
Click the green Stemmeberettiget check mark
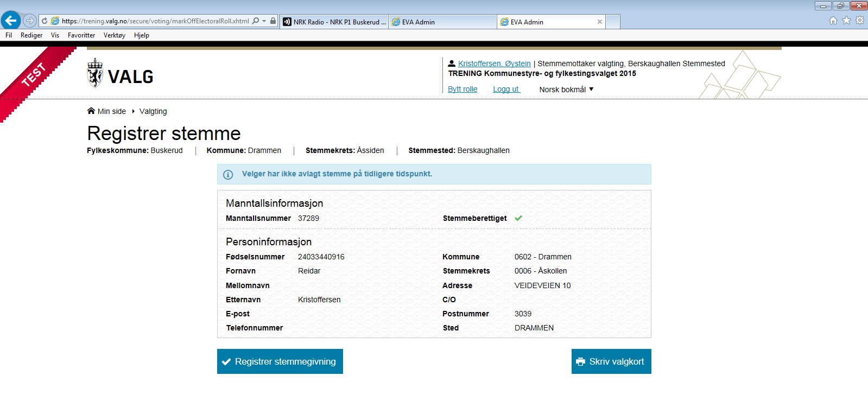point(518,218)
